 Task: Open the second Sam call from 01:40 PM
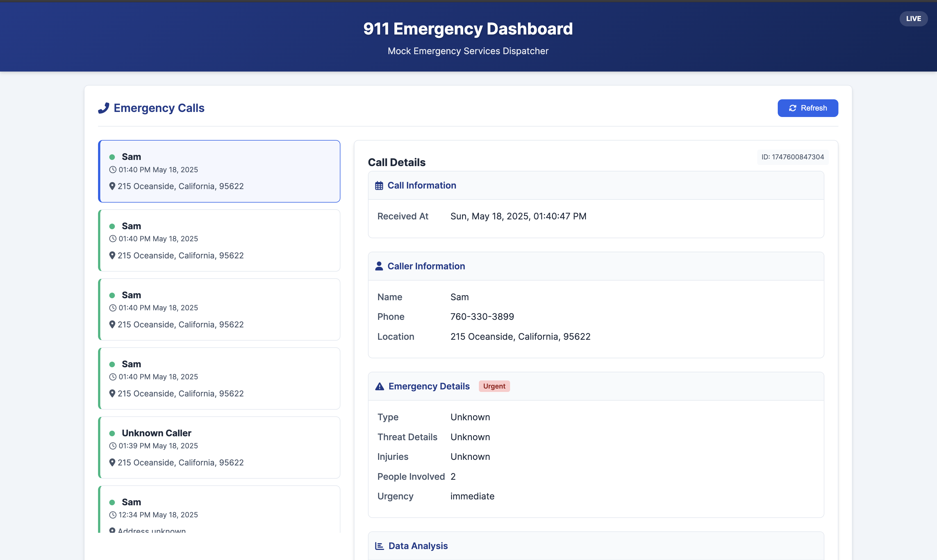219,240
